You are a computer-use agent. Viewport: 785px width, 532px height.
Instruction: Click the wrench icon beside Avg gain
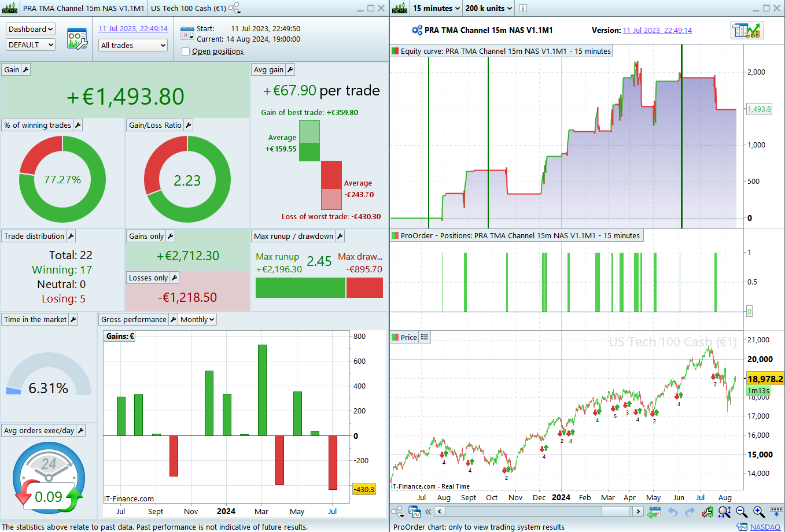click(x=290, y=69)
